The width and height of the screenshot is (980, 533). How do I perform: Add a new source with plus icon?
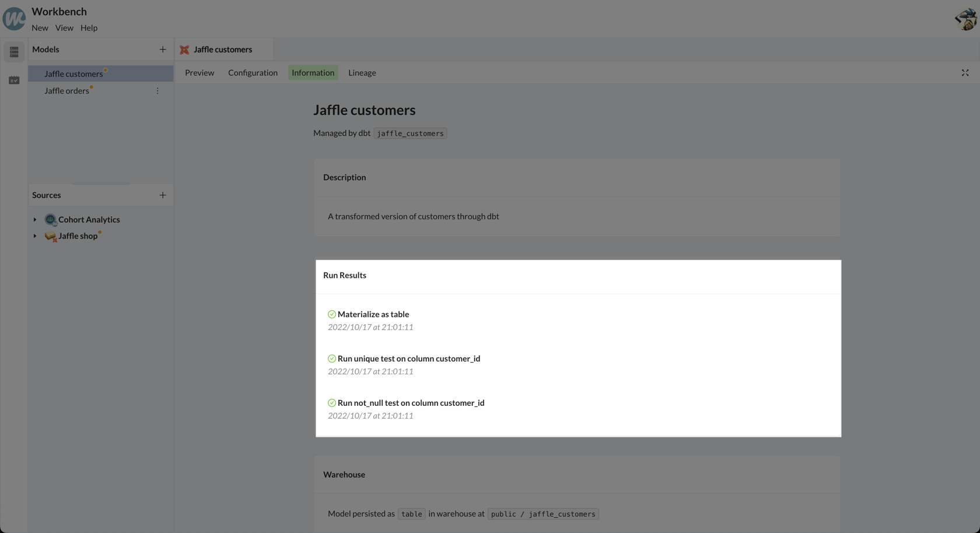(163, 195)
